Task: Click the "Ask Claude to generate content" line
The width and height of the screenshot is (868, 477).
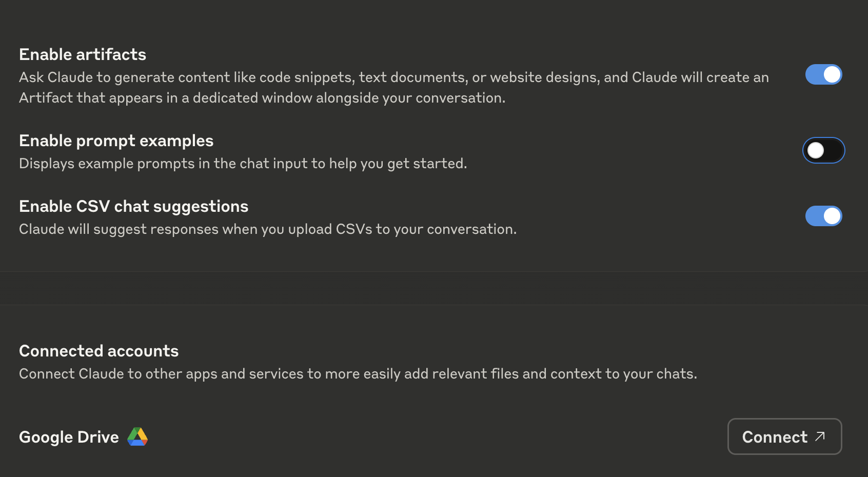Action: (x=393, y=77)
